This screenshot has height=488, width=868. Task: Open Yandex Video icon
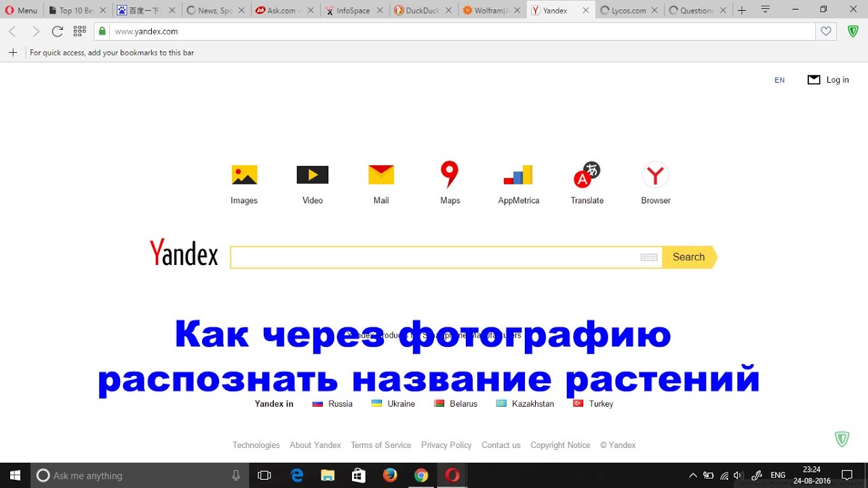[313, 175]
